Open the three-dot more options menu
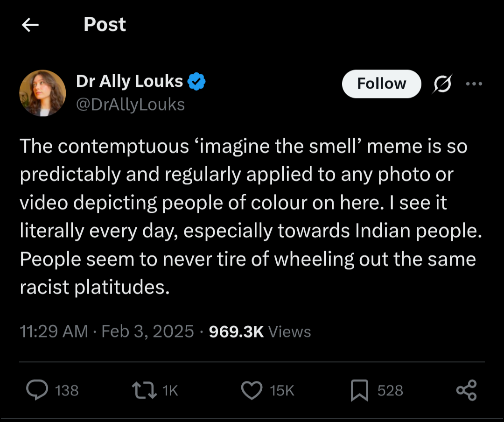 (474, 84)
